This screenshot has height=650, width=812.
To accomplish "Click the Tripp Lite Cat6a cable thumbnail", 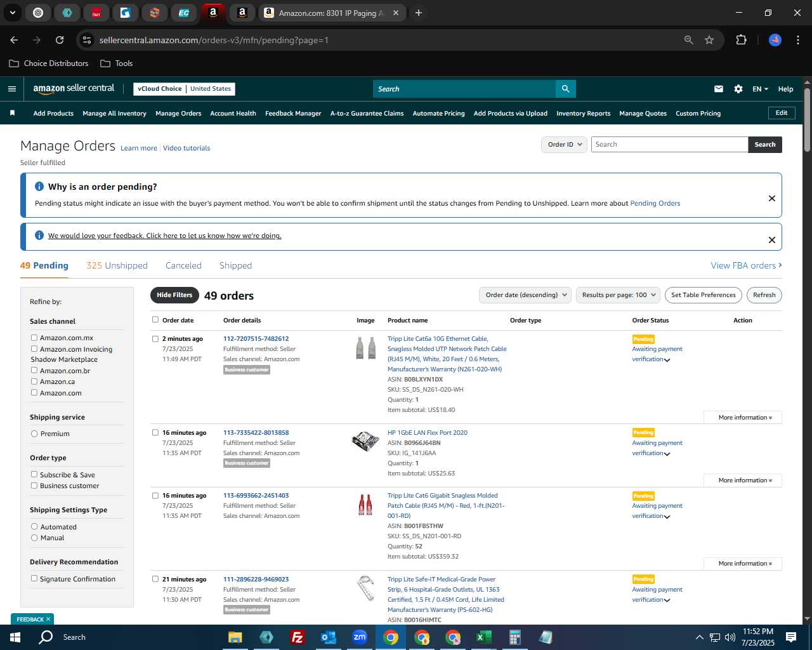I will pos(365,348).
